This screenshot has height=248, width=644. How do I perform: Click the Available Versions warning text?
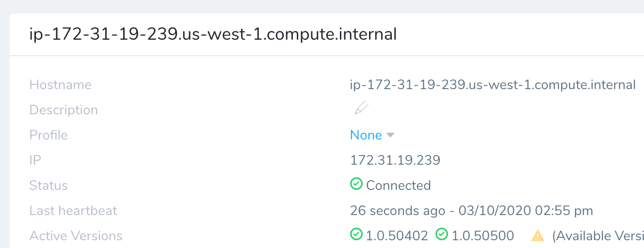pos(598,236)
